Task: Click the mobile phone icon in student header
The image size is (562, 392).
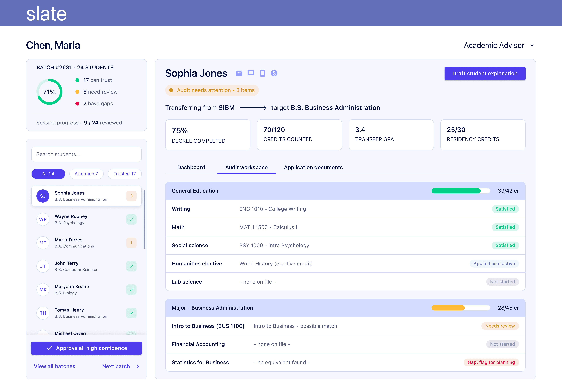Action: (x=262, y=73)
